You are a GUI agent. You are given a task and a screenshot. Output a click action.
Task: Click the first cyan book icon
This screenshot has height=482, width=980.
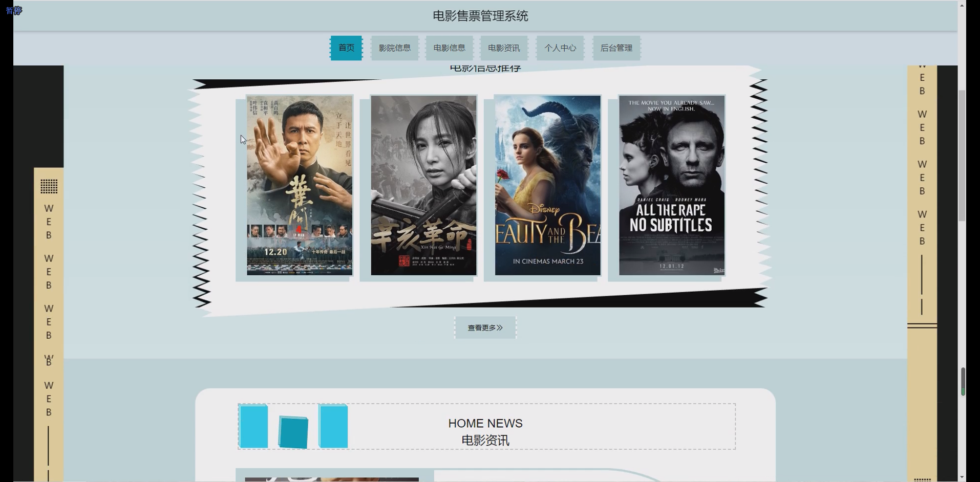click(x=253, y=427)
